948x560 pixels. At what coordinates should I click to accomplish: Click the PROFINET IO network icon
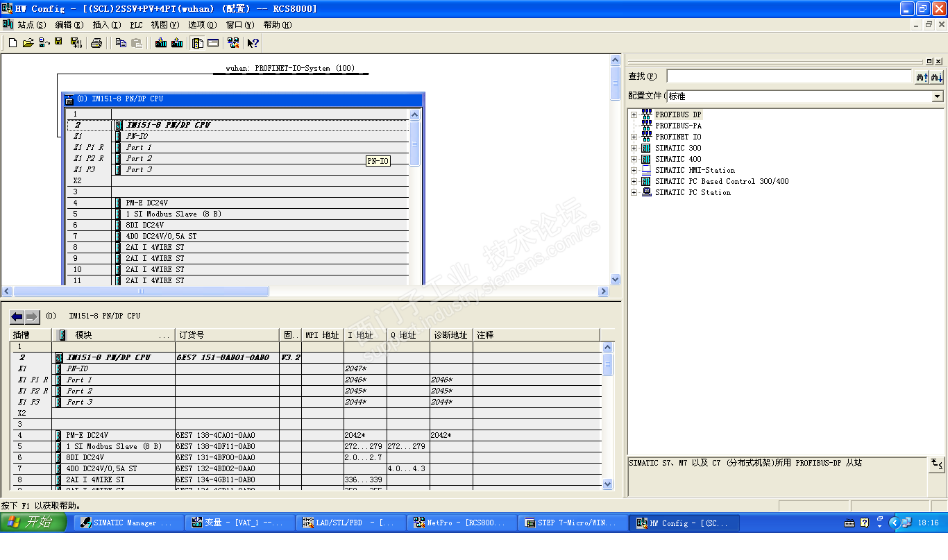click(647, 137)
